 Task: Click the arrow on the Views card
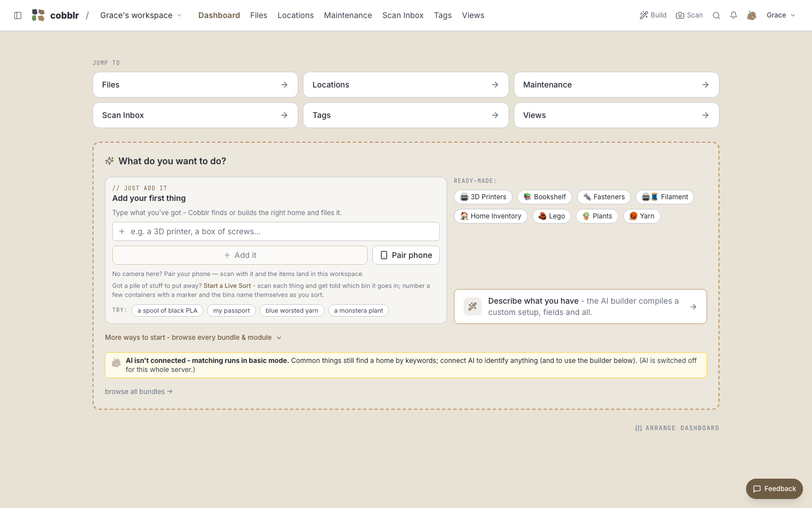pos(705,115)
